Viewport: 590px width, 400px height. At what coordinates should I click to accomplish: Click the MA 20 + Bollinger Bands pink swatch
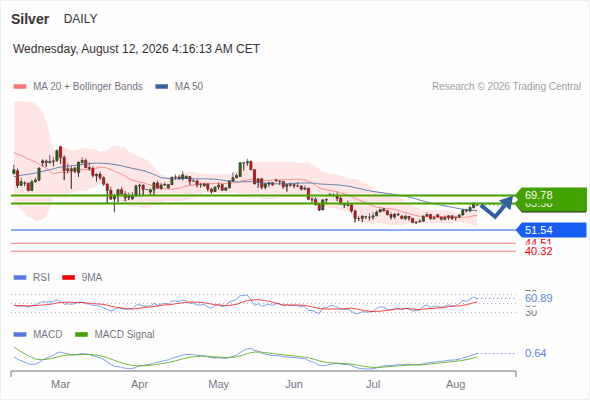click(20, 87)
